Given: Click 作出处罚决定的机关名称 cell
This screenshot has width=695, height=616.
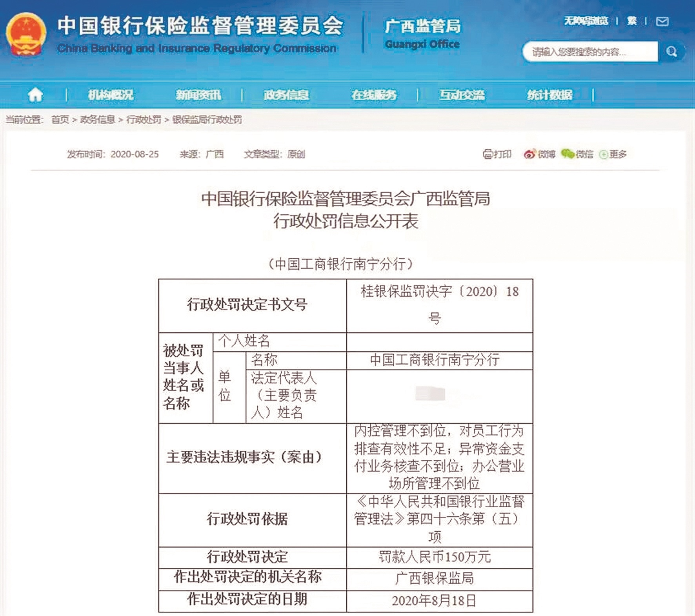Looking at the screenshot, I should 253,579.
